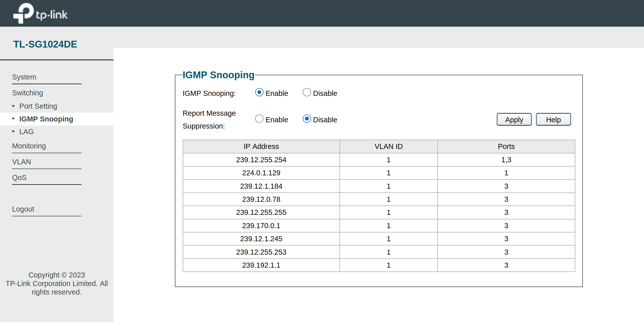Viewport: 644px width, 322px height.
Task: Open the QoS menu
Action: point(19,178)
